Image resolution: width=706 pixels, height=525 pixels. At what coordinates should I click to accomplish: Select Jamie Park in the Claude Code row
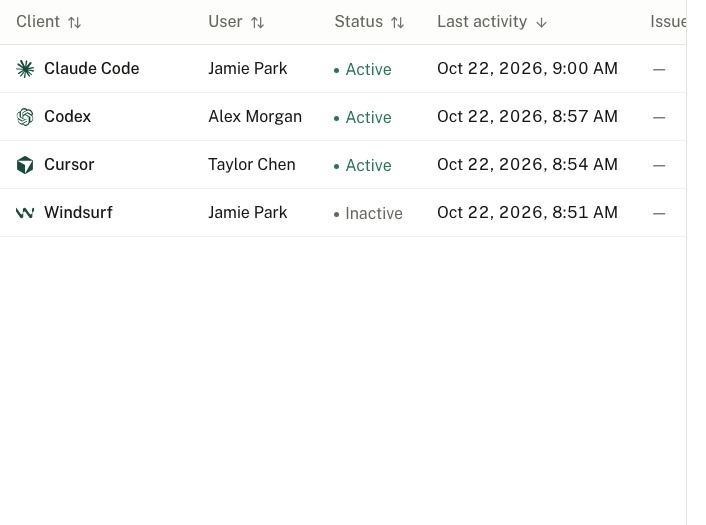[x=248, y=69]
